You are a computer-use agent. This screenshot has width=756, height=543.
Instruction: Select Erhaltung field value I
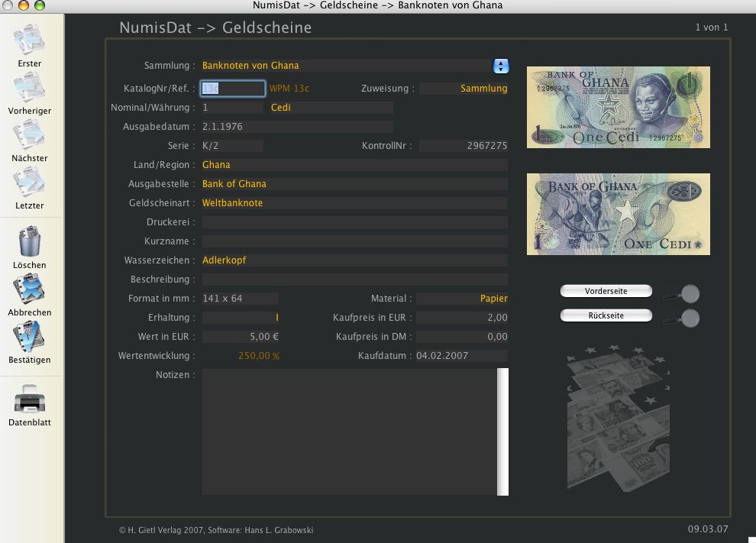[240, 318]
